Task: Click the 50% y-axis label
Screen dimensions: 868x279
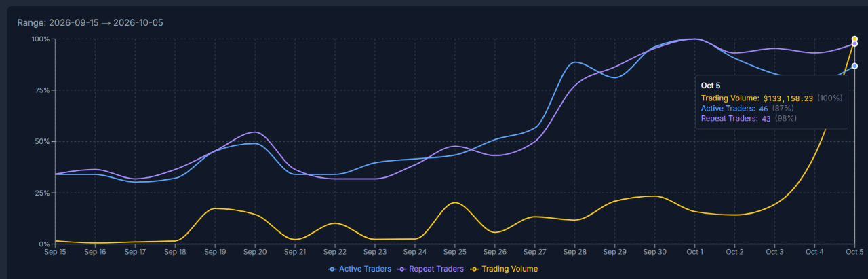Action: tap(43, 141)
